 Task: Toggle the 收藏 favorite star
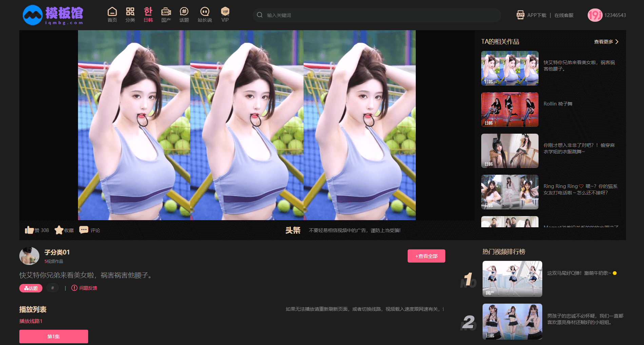(59, 230)
